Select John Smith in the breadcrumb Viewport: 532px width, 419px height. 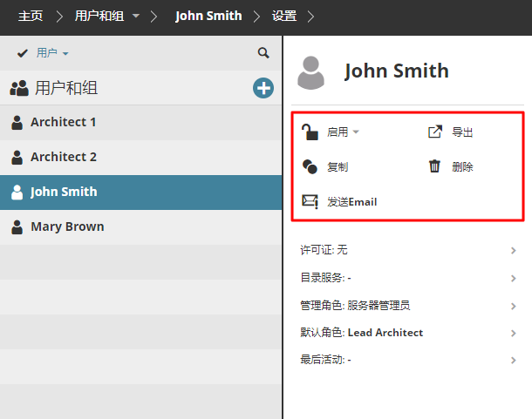[x=208, y=16]
